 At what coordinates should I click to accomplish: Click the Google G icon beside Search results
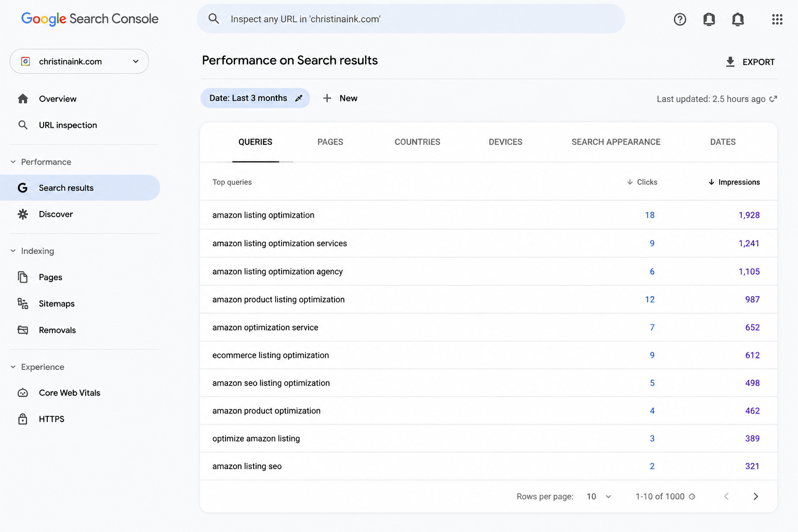[22, 188]
